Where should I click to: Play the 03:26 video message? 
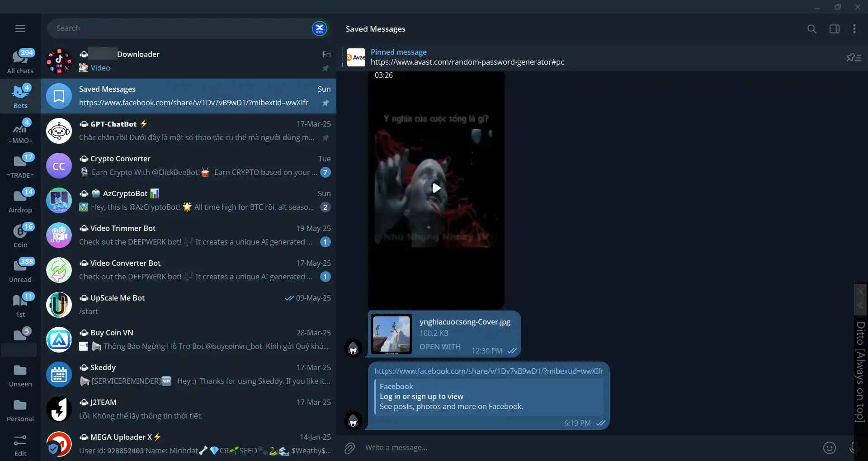(436, 188)
